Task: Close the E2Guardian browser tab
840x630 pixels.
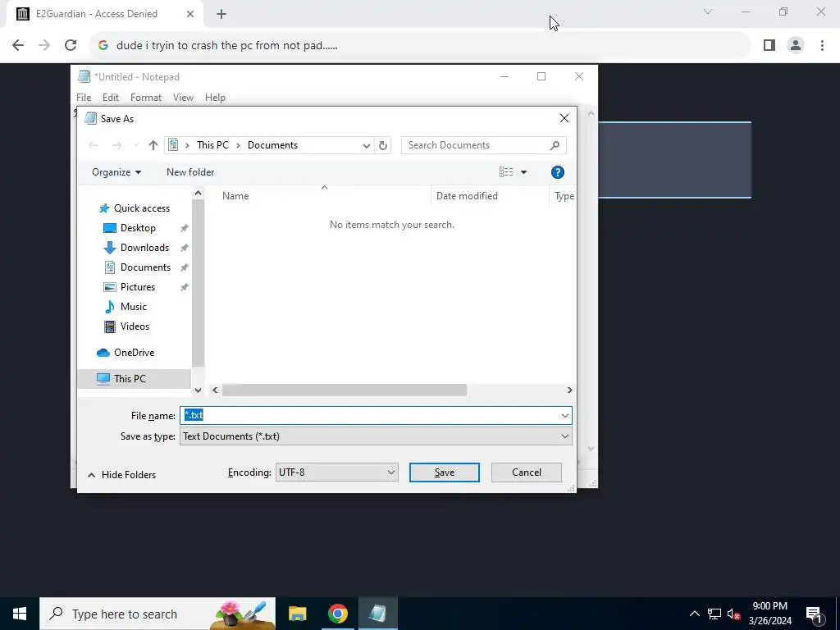Action: 190,14
